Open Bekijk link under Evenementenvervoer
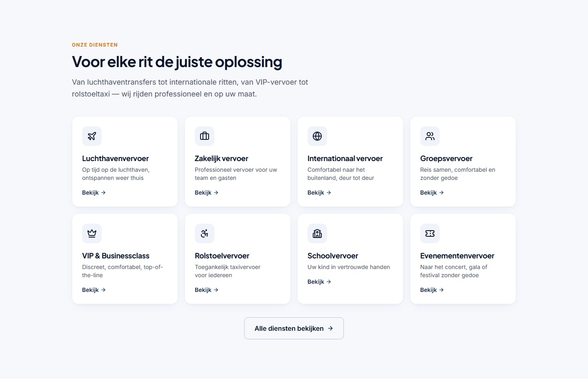This screenshot has height=379, width=588. [432, 290]
